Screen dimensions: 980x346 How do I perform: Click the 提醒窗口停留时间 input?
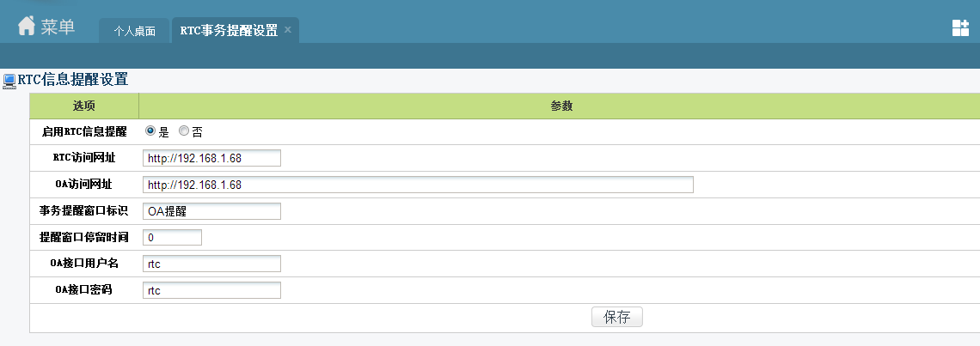pyautogui.click(x=172, y=237)
